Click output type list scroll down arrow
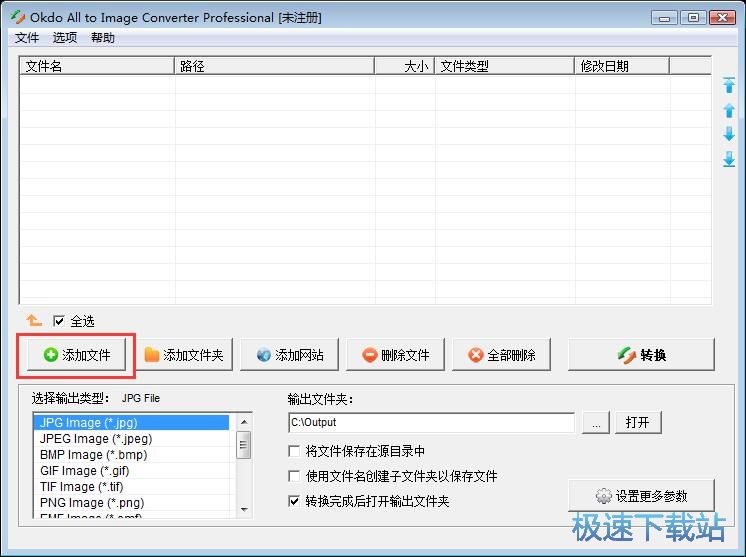The height and width of the screenshot is (557, 746). pyautogui.click(x=244, y=509)
